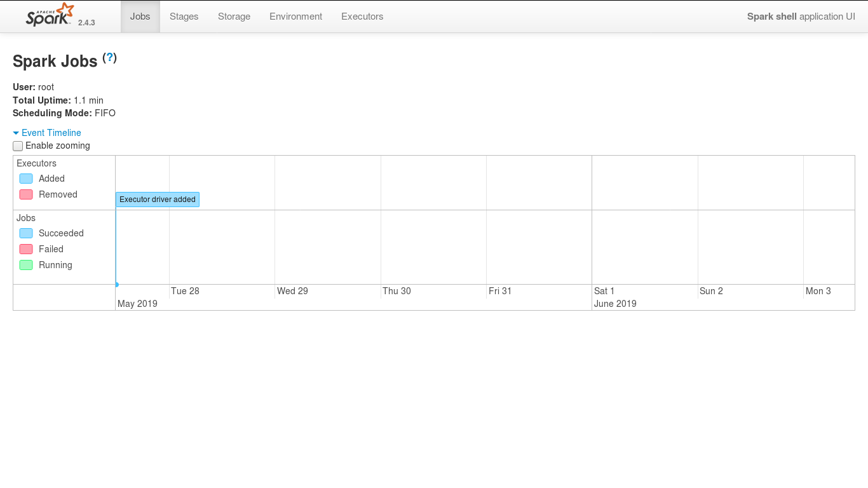Enable zooming checkbox
This screenshot has width=868, height=488.
click(x=18, y=146)
